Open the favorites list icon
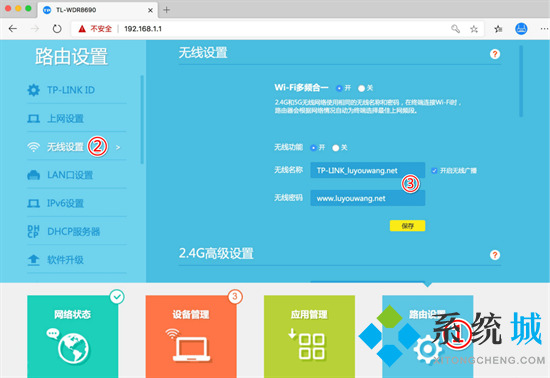This screenshot has width=550, height=378. point(498,29)
